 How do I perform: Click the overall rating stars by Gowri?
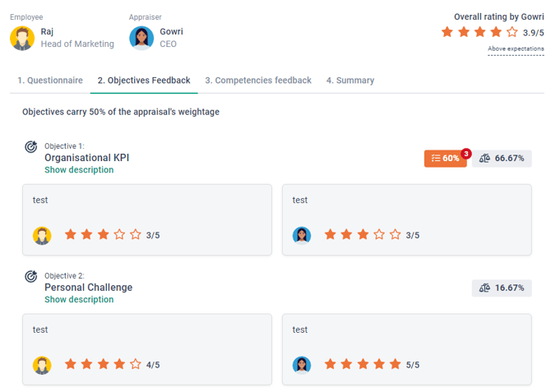pos(480,32)
